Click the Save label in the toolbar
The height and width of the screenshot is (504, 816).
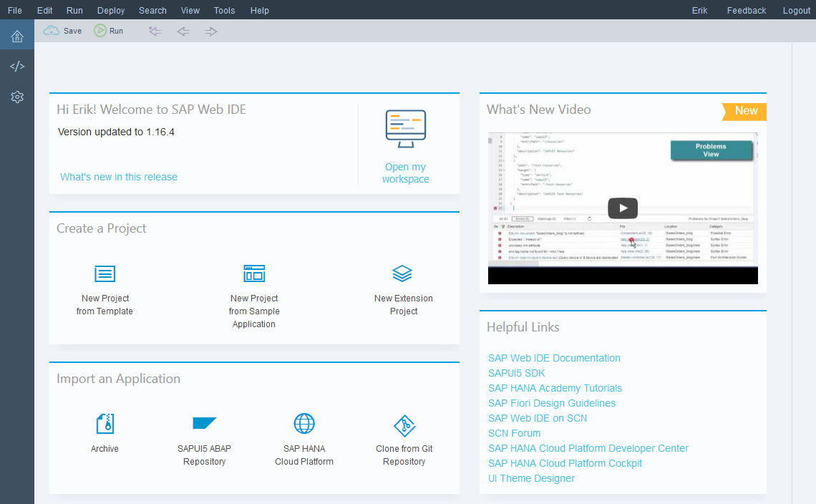(x=72, y=31)
